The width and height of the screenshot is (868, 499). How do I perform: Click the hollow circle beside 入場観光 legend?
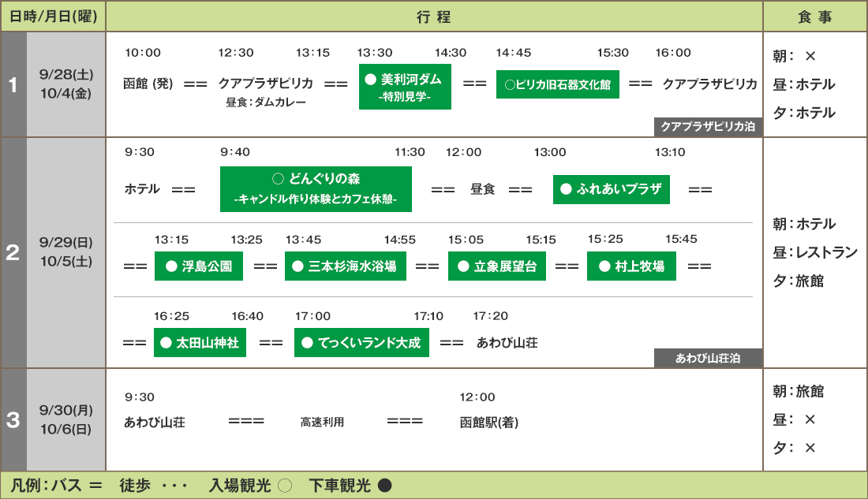click(x=285, y=486)
